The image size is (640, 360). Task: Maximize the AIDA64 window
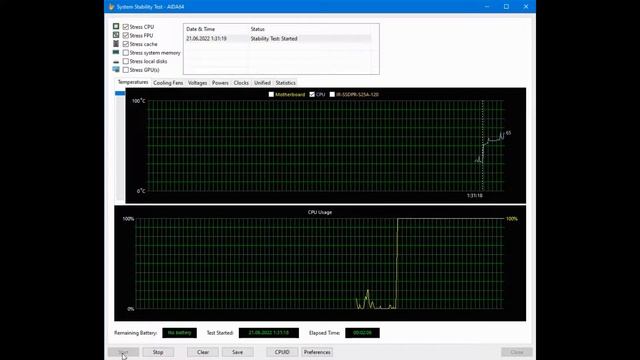[506, 7]
